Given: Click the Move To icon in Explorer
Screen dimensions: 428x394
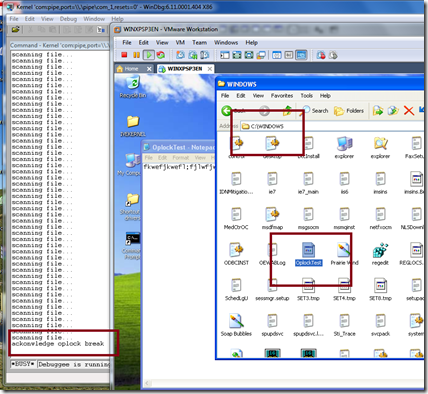Looking at the screenshot, I should point(378,111).
